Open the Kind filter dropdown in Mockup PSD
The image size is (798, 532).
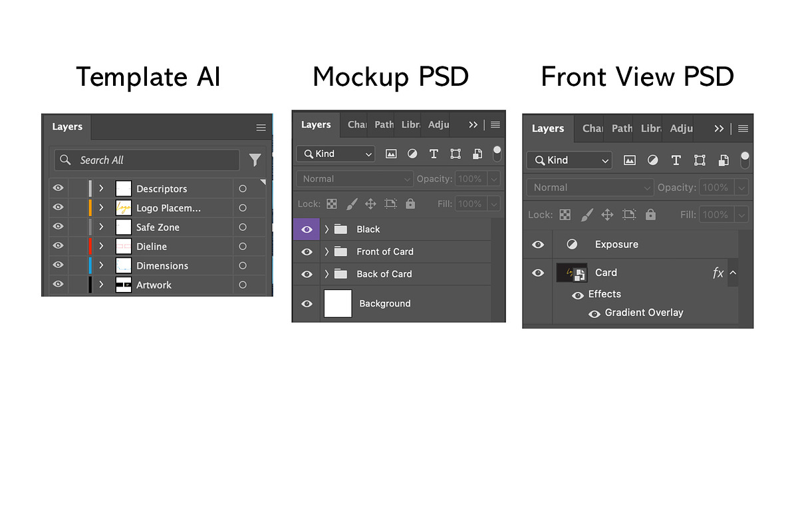(336, 154)
